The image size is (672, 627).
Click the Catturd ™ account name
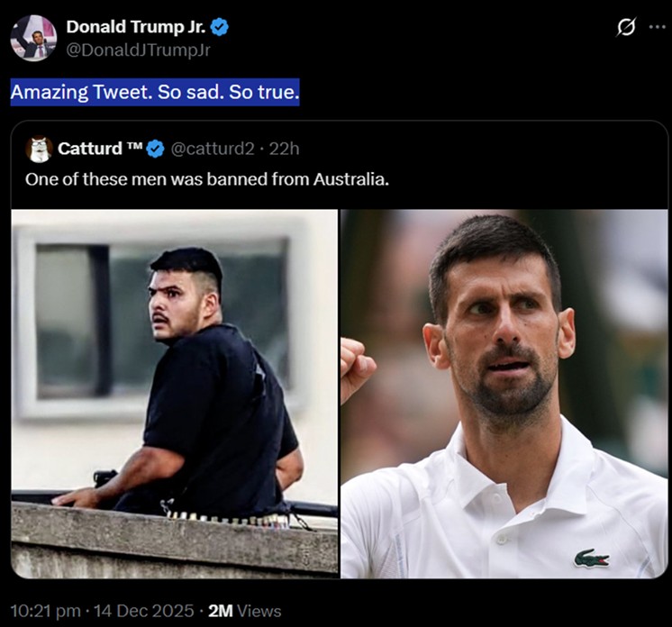[100, 149]
